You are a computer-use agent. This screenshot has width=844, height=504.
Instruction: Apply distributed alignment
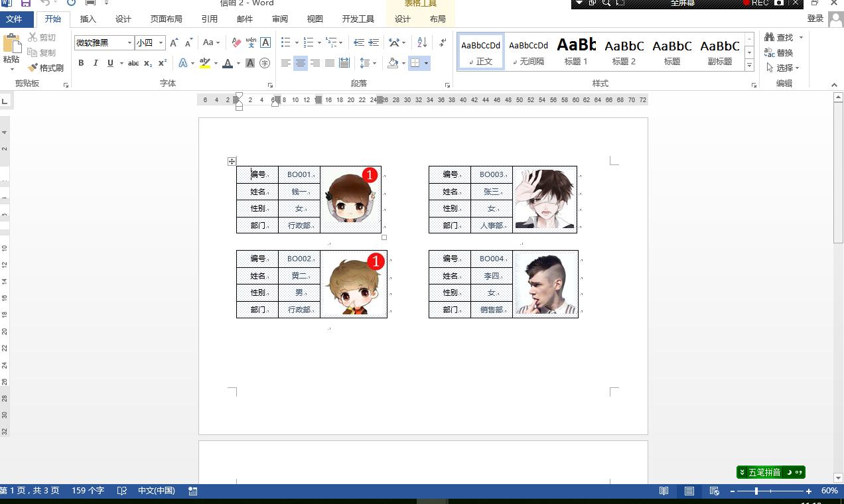(x=344, y=63)
